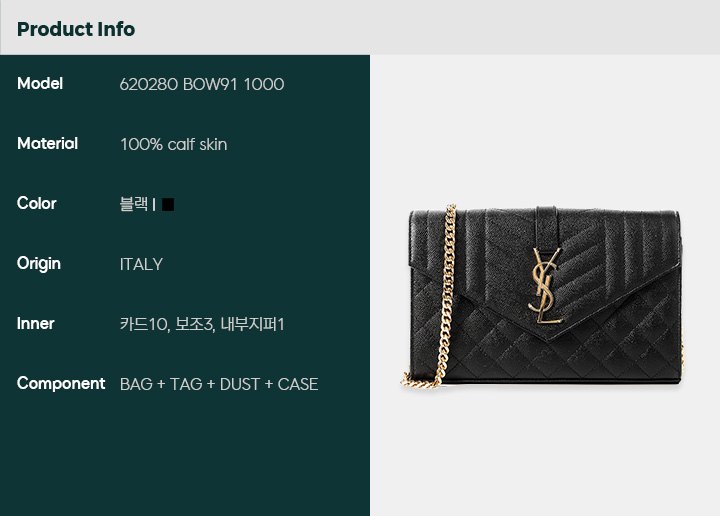Click the Color label
Screen dimensions: 720x516
[37, 203]
